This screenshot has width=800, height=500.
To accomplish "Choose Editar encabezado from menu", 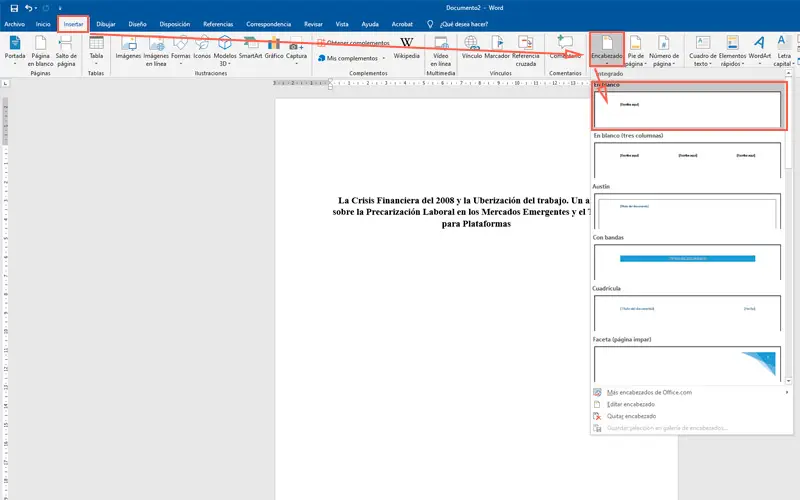I will 631,404.
